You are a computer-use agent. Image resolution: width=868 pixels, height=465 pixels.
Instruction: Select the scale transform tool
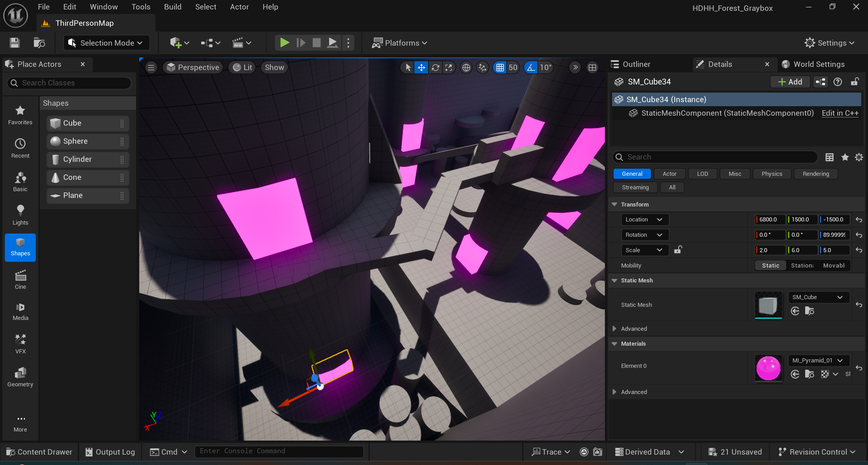[x=448, y=68]
